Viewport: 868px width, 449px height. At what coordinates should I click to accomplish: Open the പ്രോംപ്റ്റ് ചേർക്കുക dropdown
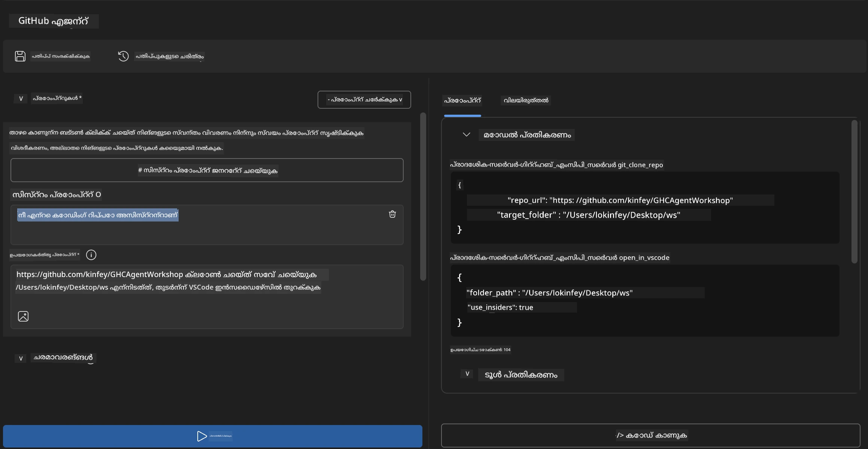click(364, 100)
